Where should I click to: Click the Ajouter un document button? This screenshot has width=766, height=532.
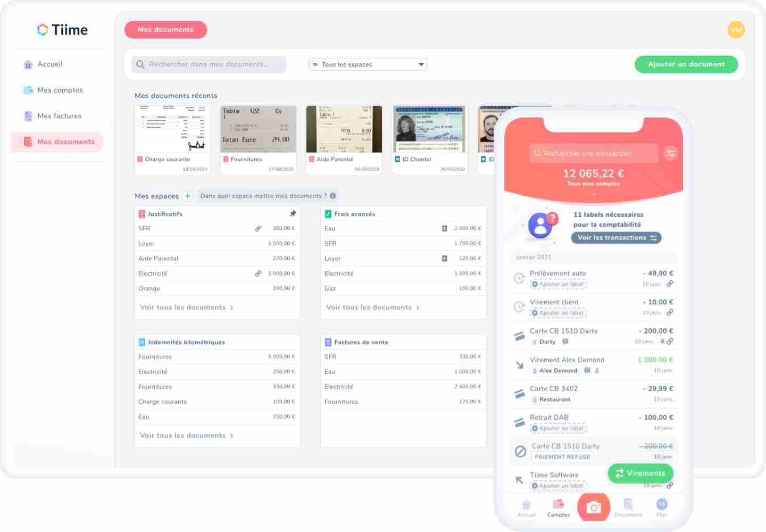pos(686,64)
